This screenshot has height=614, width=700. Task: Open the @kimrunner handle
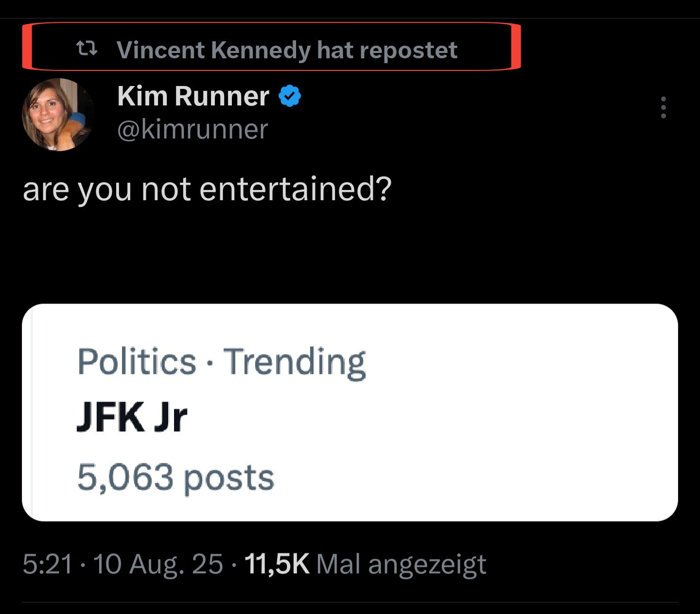tap(192, 129)
